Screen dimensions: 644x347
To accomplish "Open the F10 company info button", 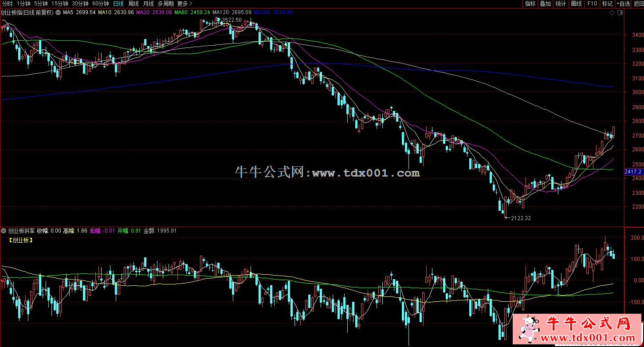I will (x=592, y=4).
